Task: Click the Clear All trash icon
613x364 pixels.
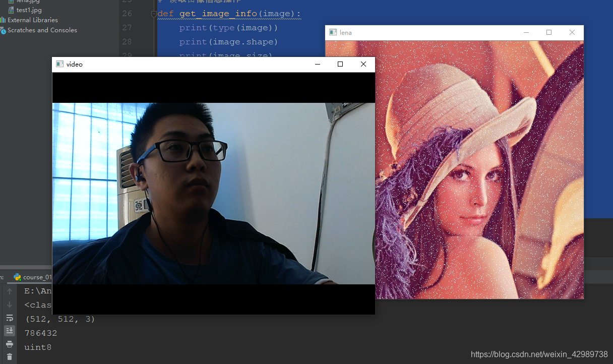Action: pos(9,357)
